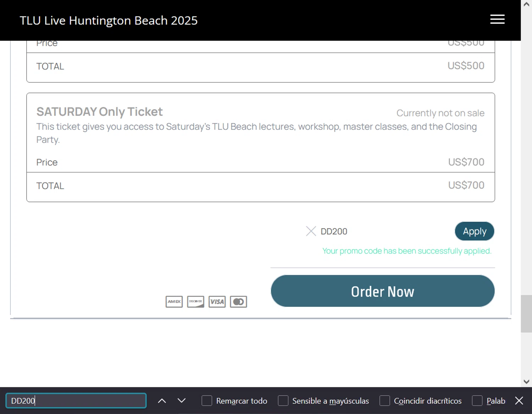Screen dimensions: 532x414
Task: Open the hamburger menu in the header
Action: click(497, 19)
